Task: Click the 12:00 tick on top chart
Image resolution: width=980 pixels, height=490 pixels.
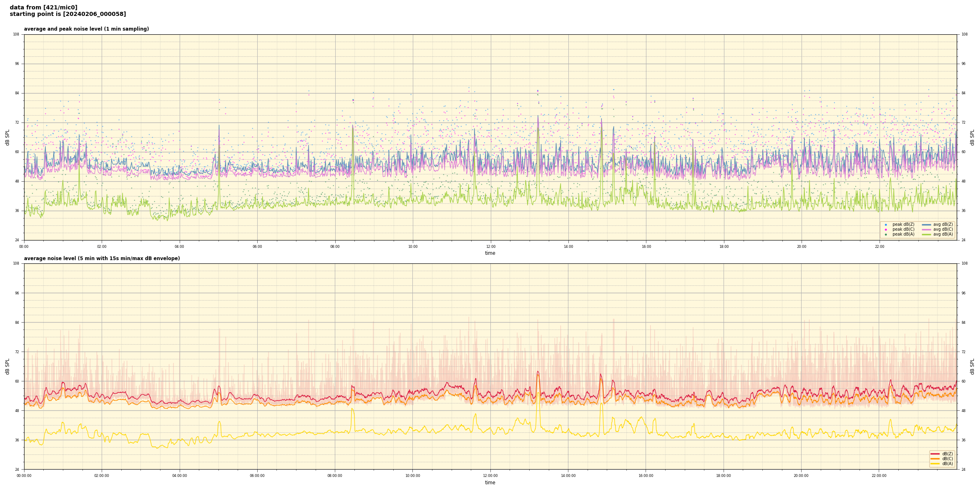Action: [x=490, y=247]
